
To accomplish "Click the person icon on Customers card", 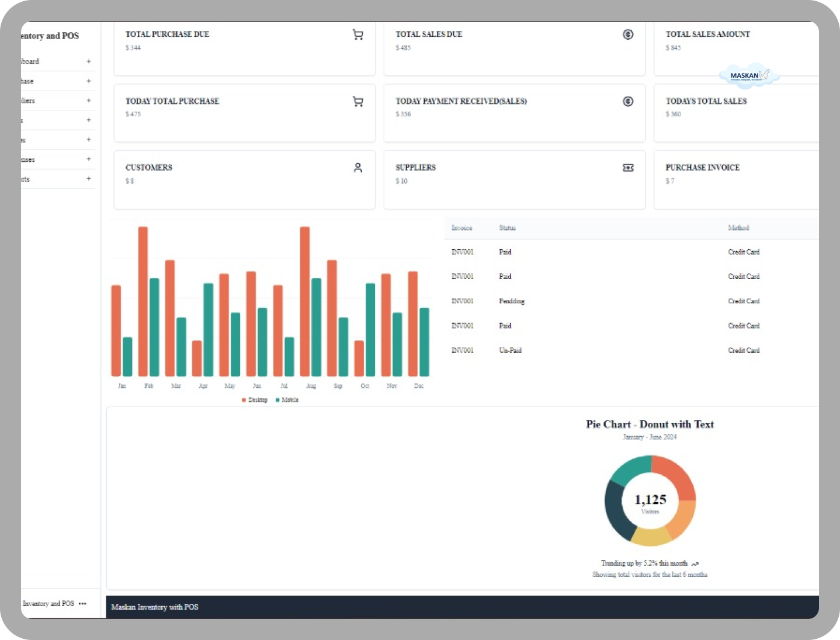I will tap(358, 168).
